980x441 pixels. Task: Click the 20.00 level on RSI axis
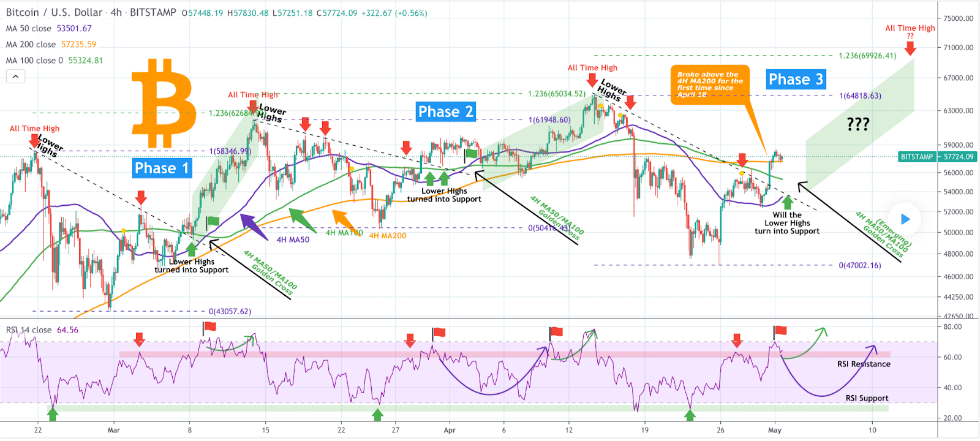[x=952, y=418]
